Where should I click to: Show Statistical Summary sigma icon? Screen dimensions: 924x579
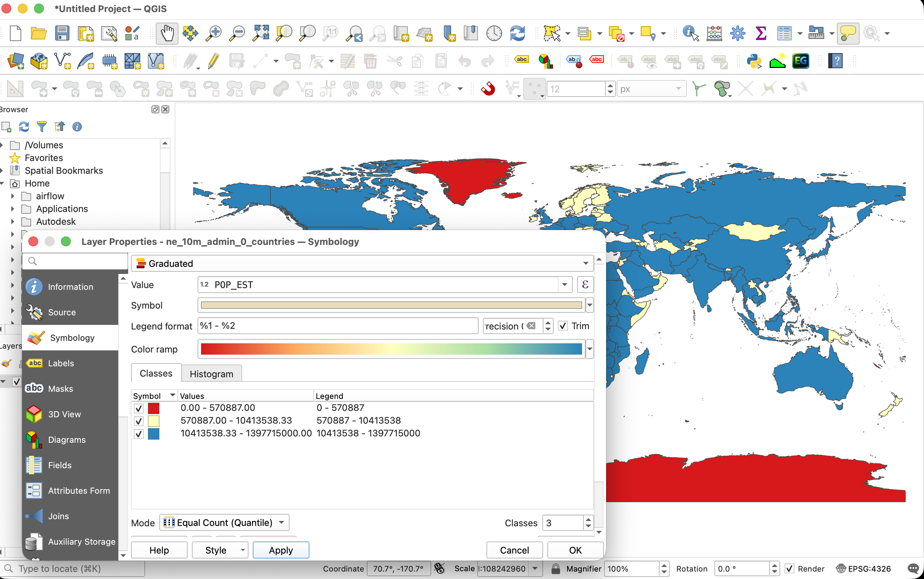tap(761, 33)
